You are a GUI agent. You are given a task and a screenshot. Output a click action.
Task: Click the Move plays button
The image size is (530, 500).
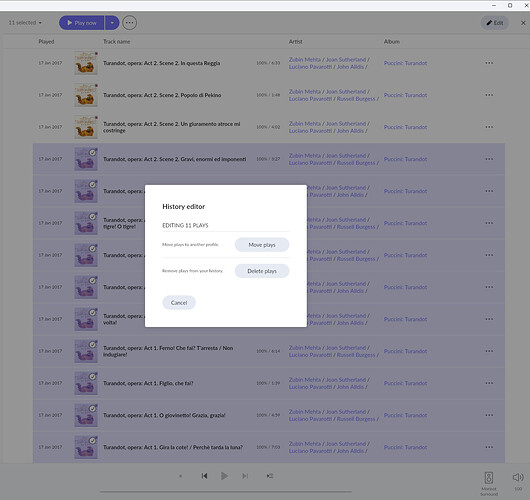click(262, 245)
